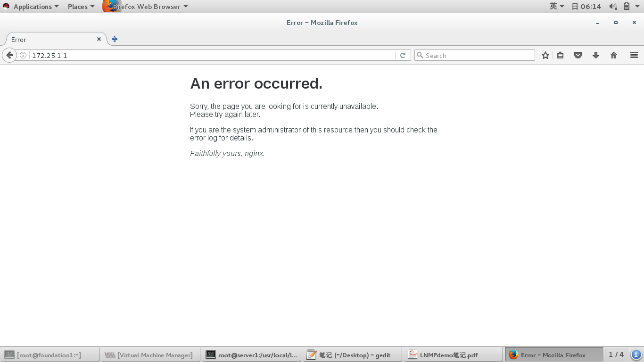Open the Places menu

coord(81,7)
